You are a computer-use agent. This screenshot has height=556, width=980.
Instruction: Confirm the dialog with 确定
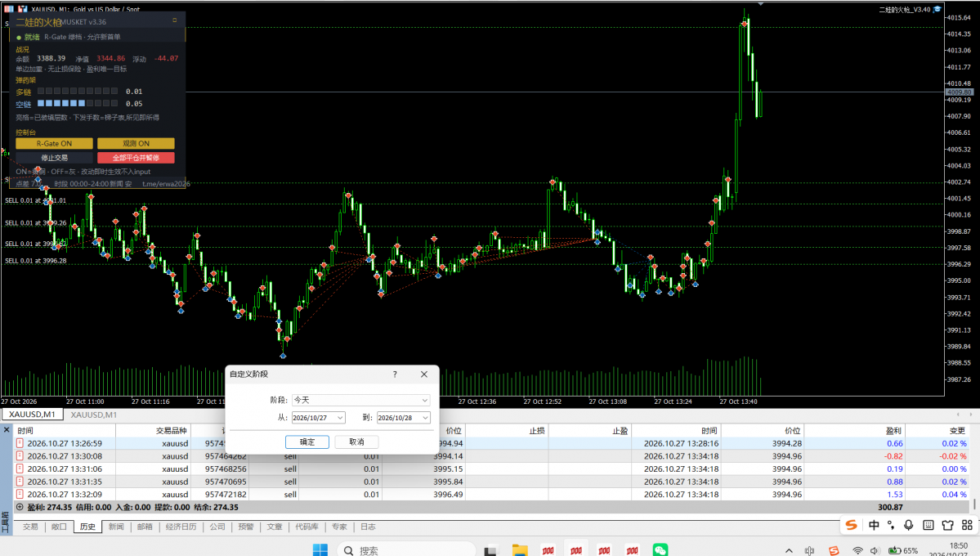307,442
